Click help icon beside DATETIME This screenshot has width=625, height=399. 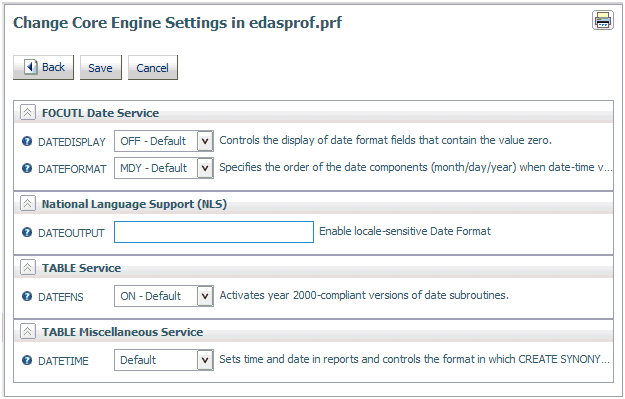[27, 360]
